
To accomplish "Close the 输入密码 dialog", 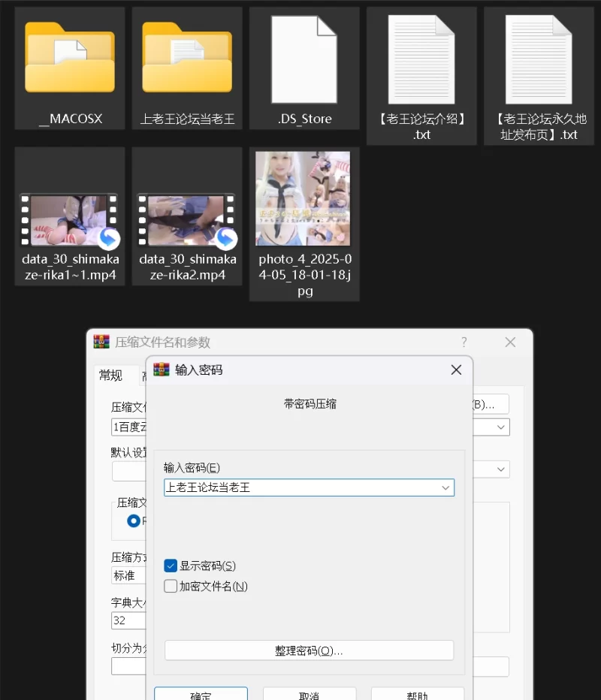I will pyautogui.click(x=456, y=370).
